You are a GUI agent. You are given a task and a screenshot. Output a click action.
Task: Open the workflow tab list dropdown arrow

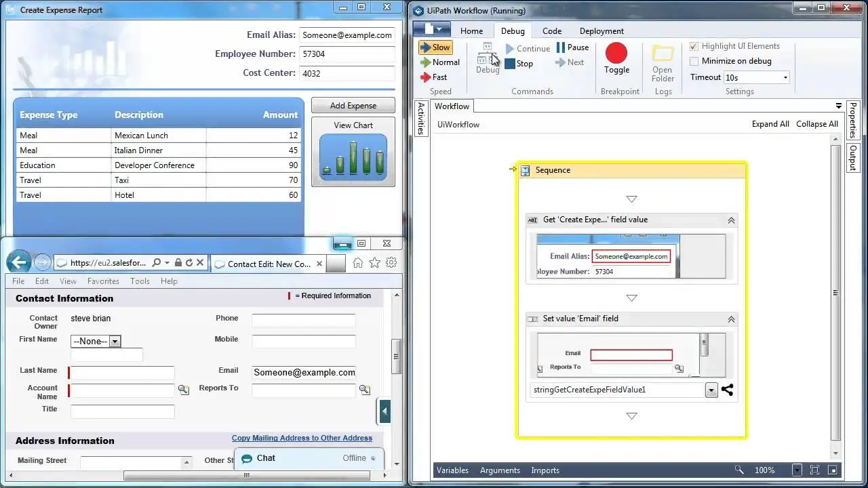[839, 106]
